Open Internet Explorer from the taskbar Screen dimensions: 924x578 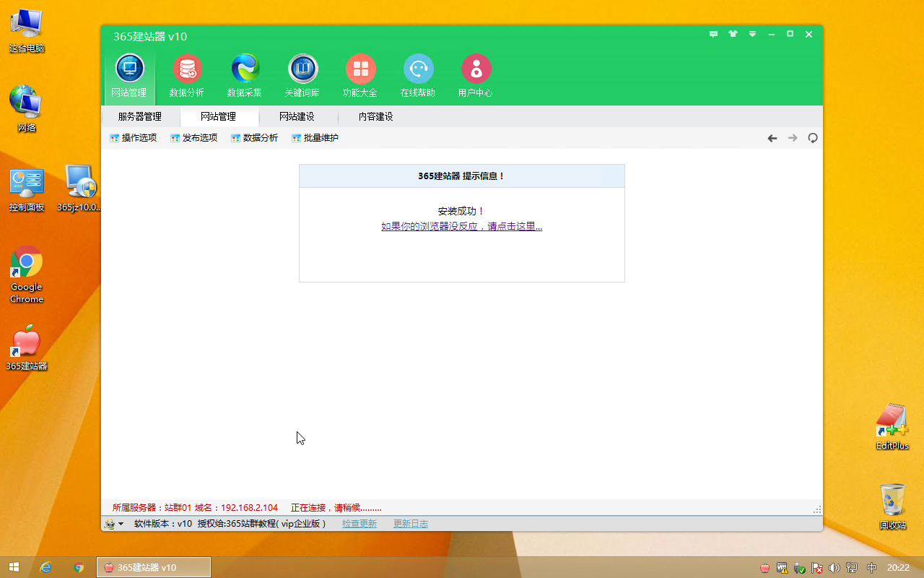coord(46,567)
